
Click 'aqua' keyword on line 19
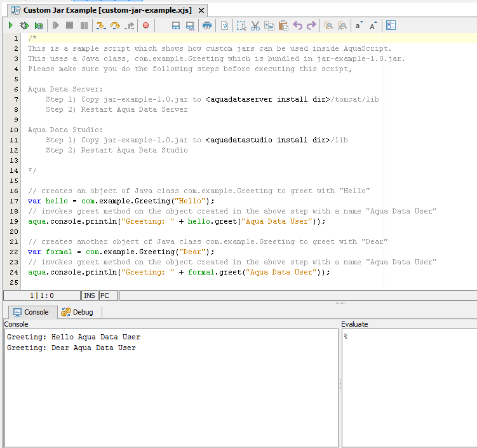coord(36,222)
